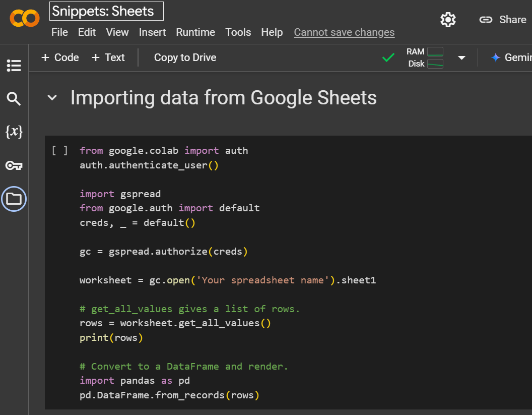The image size is (532, 415).
Task: Click the Importing data from Google Sheets heading
Action: [223, 98]
